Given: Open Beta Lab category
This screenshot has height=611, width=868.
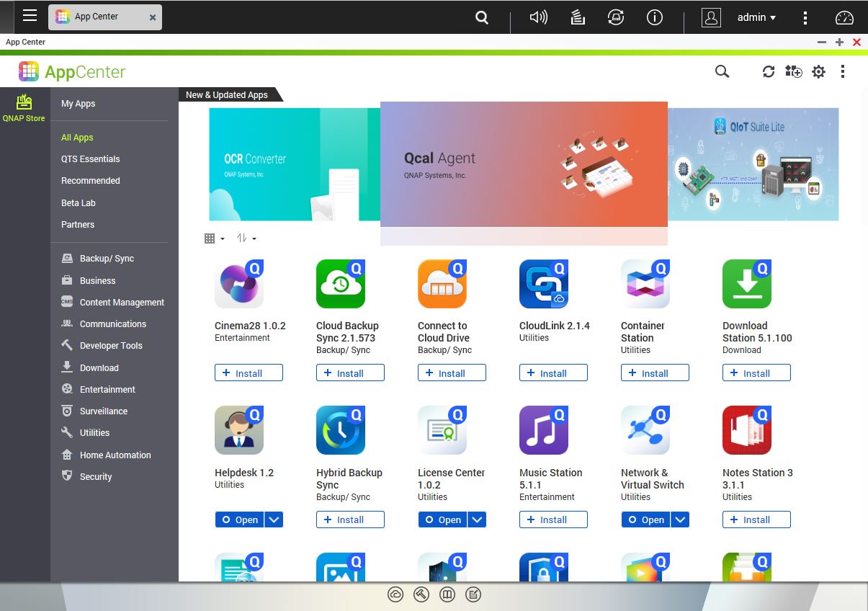Looking at the screenshot, I should [79, 203].
